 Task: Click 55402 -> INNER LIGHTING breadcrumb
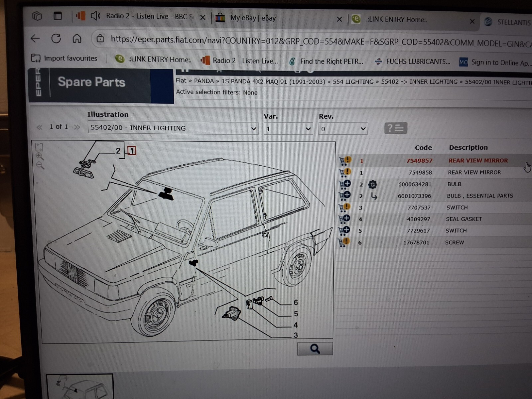pyautogui.click(x=419, y=82)
